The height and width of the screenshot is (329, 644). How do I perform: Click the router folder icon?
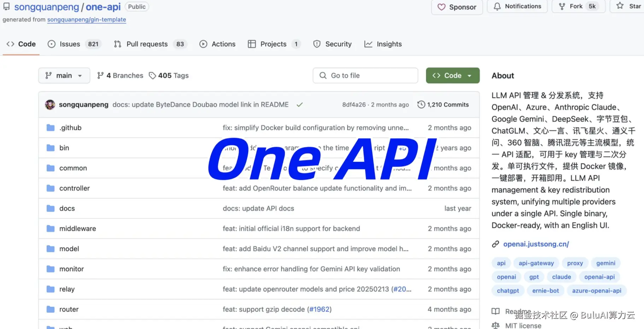[x=51, y=309]
